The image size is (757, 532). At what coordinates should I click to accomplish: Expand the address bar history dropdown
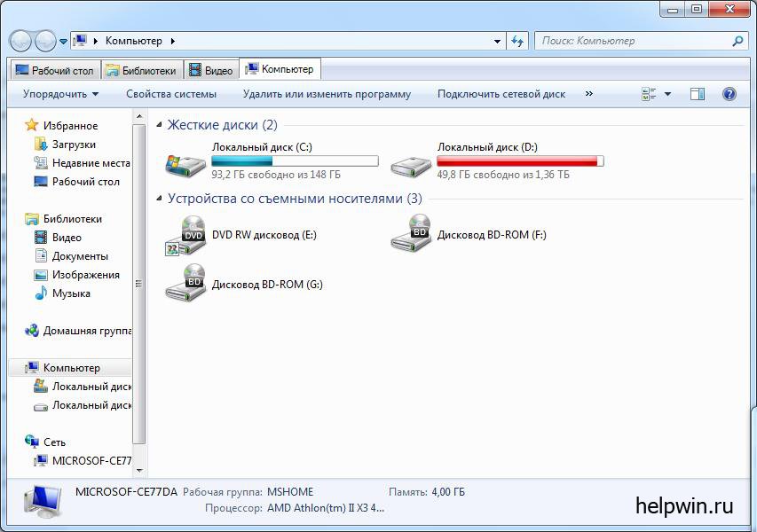point(497,42)
